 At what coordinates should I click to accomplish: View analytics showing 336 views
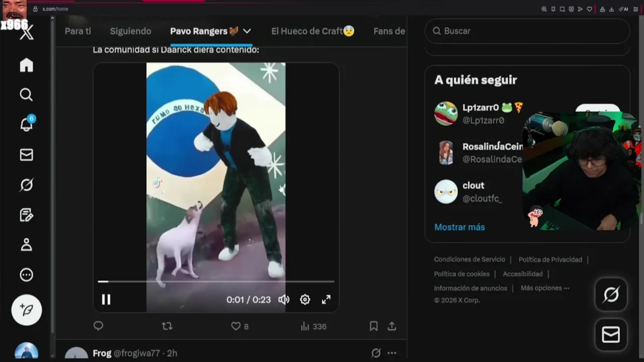313,326
